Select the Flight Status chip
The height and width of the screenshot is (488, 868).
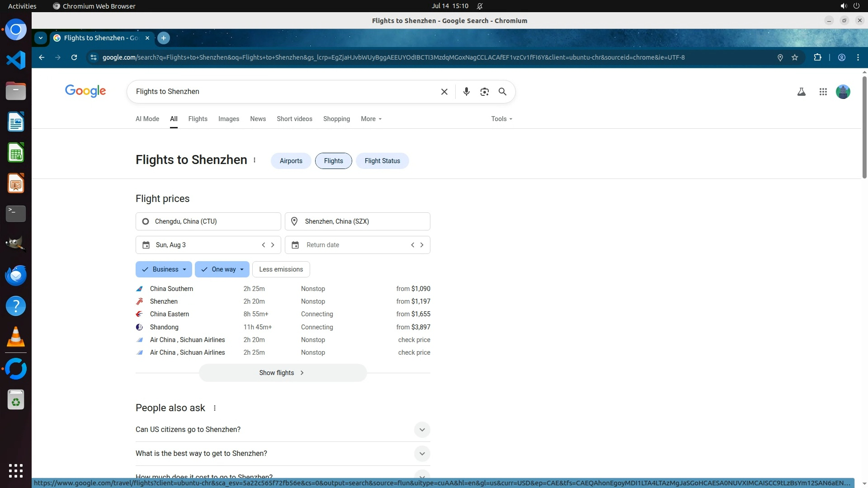(382, 161)
